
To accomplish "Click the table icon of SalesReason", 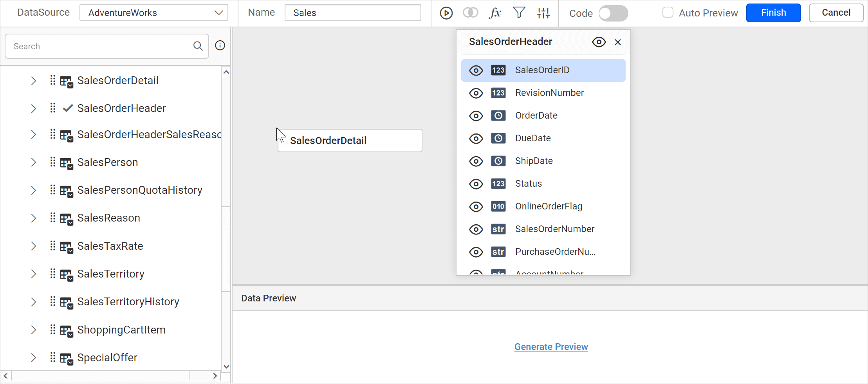I will point(66,219).
